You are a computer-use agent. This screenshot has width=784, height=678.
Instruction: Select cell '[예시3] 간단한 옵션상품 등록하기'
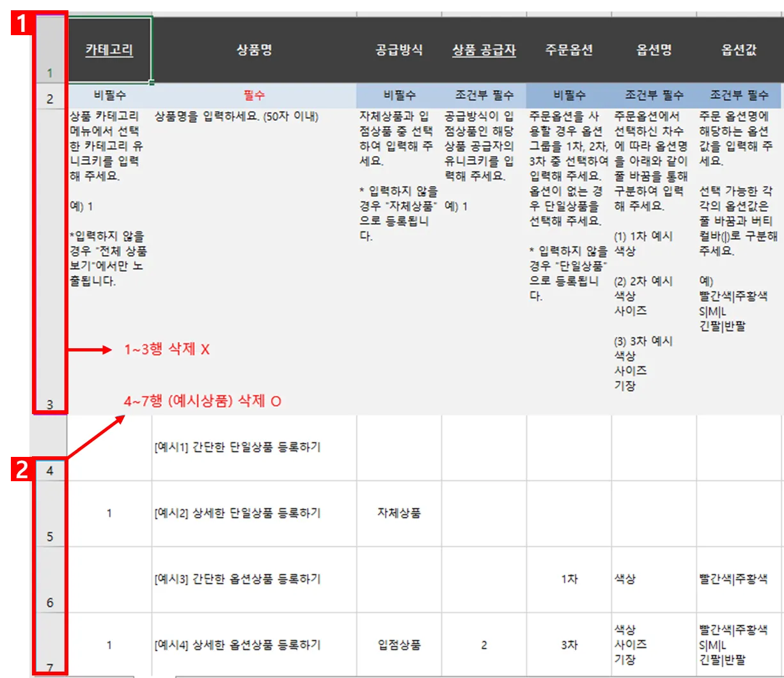pyautogui.click(x=255, y=580)
